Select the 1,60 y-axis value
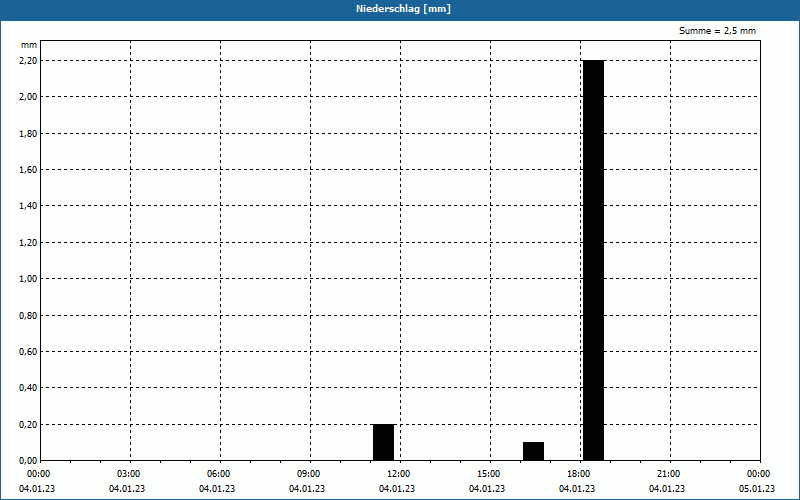This screenshot has width=800, height=500. point(28,170)
